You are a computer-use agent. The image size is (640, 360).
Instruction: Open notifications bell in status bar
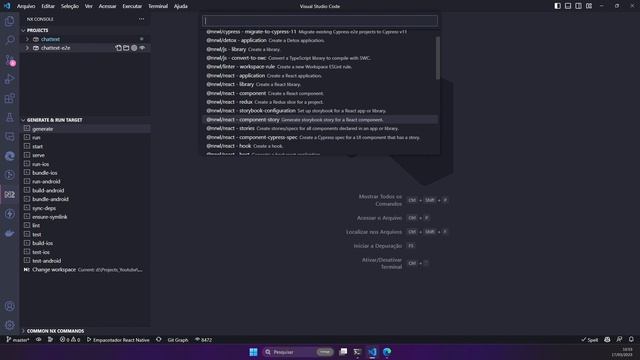[631, 340]
